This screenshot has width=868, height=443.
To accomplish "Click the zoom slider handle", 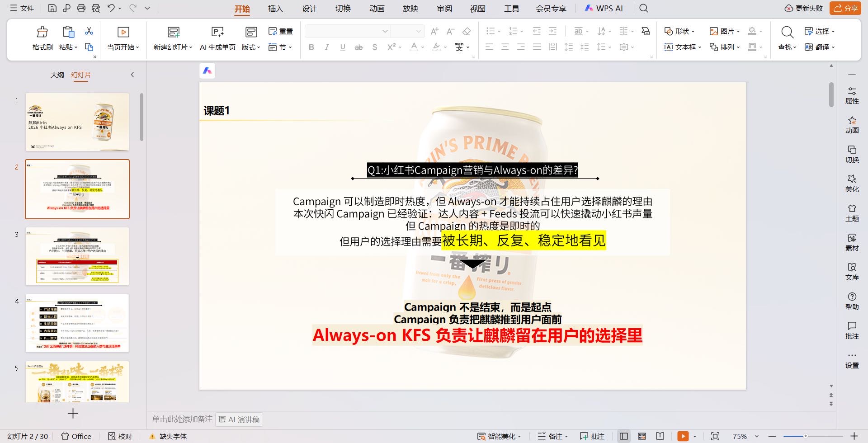I will [805, 436].
